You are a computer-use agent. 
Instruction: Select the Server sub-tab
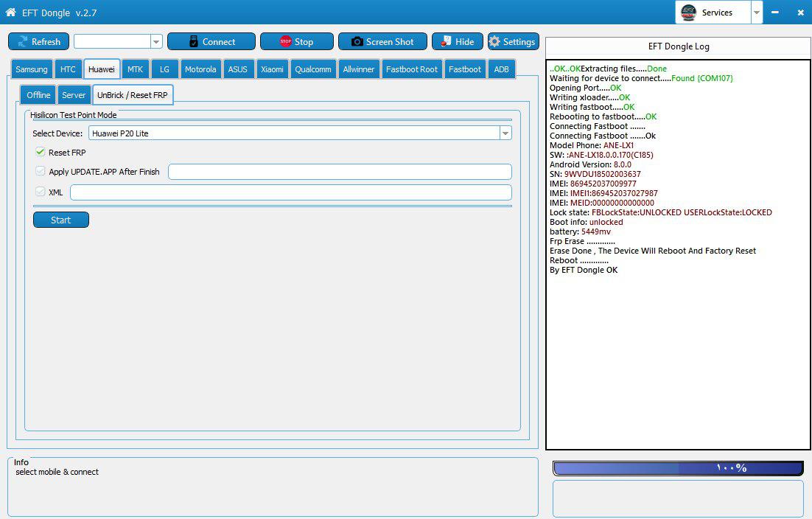click(74, 95)
